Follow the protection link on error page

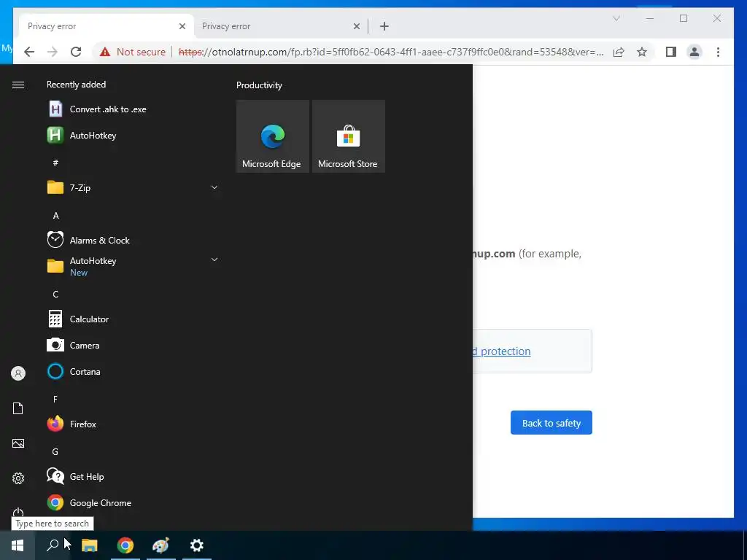coord(502,351)
